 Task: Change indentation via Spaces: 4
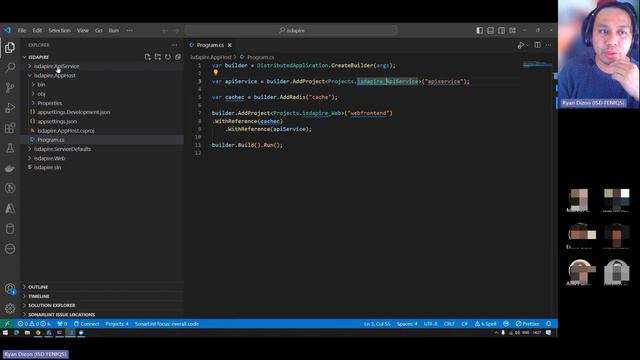(x=407, y=324)
